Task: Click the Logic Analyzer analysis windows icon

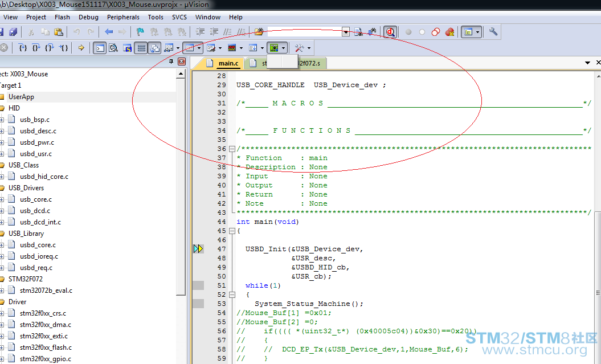Action: pos(232,48)
